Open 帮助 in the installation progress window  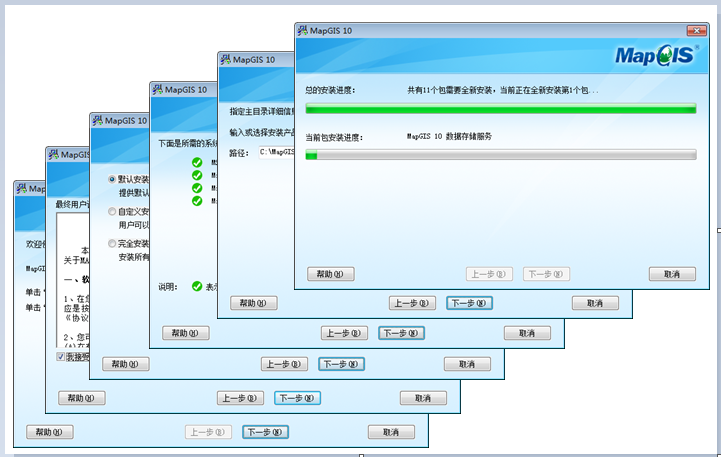click(330, 274)
